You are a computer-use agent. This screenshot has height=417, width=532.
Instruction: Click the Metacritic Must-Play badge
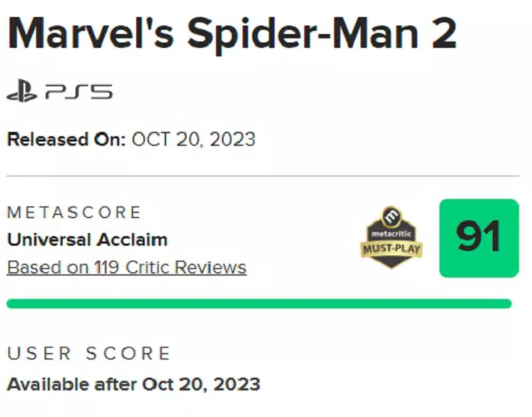tap(392, 237)
